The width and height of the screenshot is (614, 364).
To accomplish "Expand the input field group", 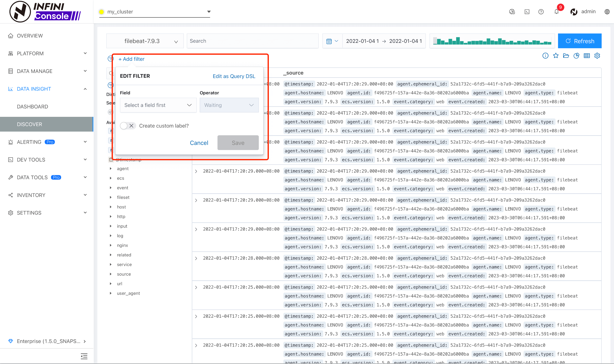I will tap(111, 226).
